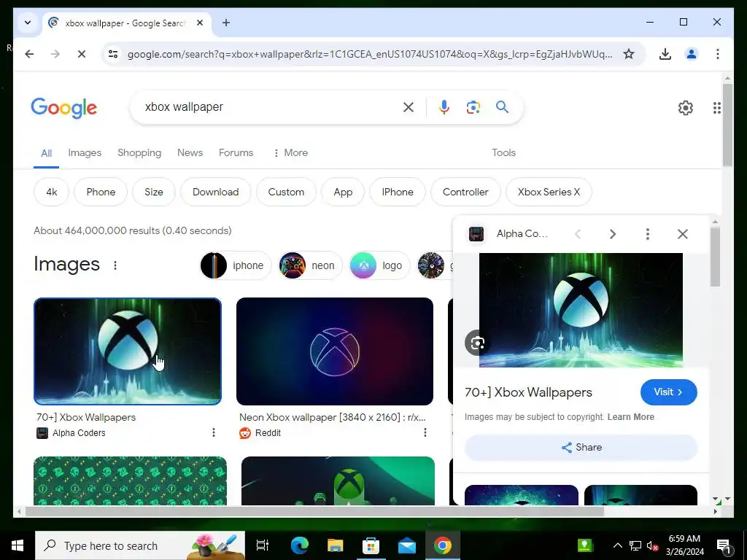Select the Size filter chip

[x=153, y=192]
